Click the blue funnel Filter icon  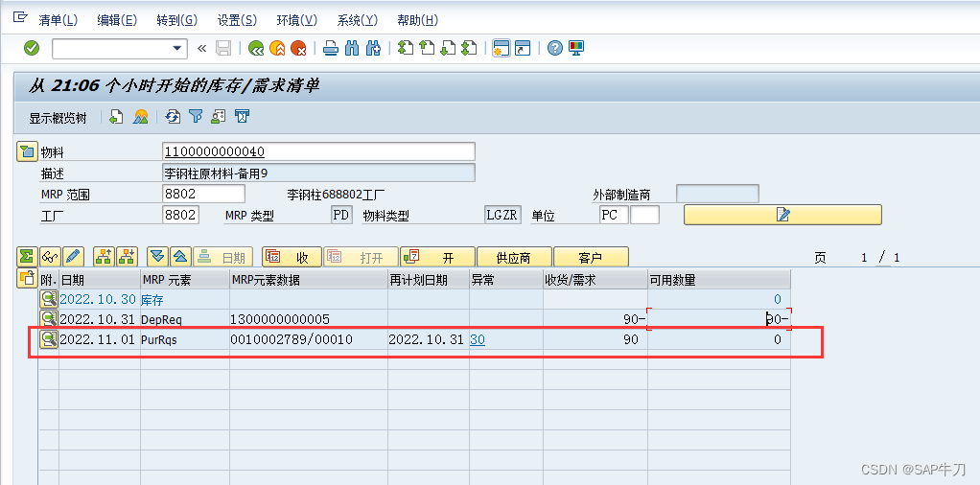[x=197, y=117]
